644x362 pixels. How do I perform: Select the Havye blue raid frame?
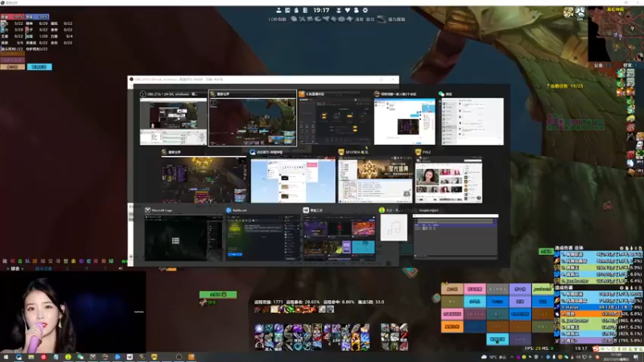pos(497,302)
